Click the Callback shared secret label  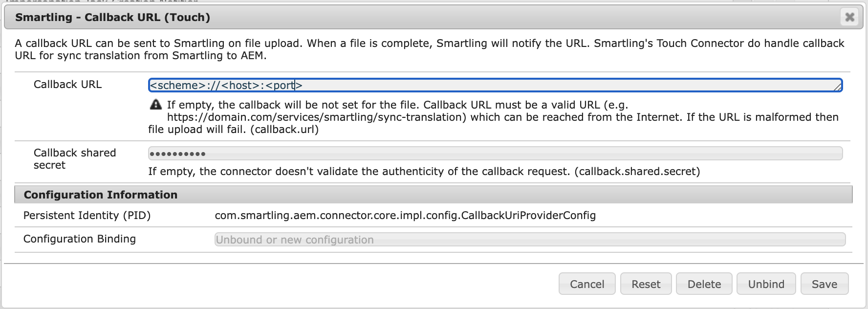tap(75, 159)
